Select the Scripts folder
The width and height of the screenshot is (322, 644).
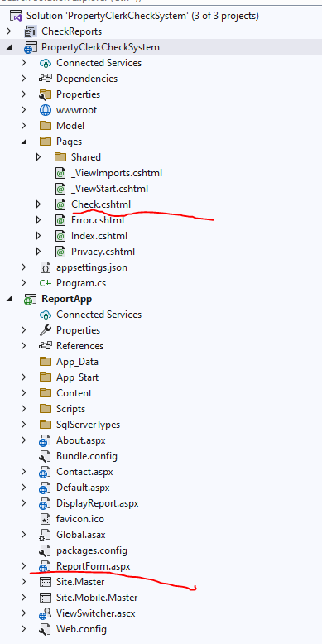pyautogui.click(x=70, y=409)
